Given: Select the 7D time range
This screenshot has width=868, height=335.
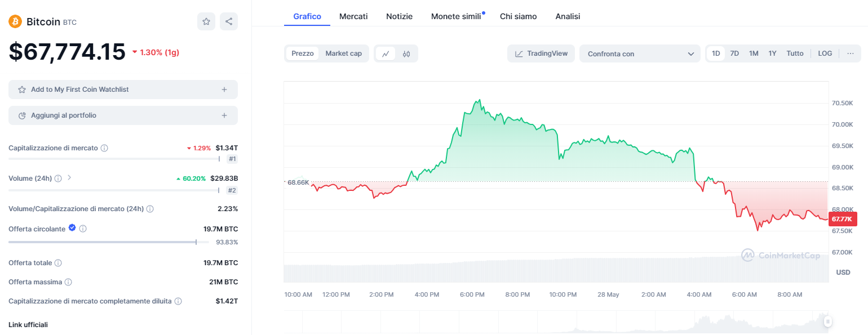Looking at the screenshot, I should [734, 53].
